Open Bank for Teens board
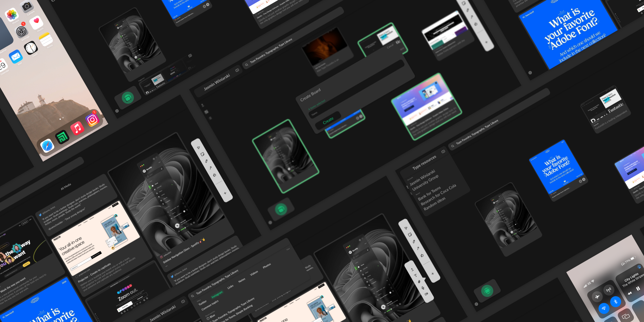 tap(429, 194)
